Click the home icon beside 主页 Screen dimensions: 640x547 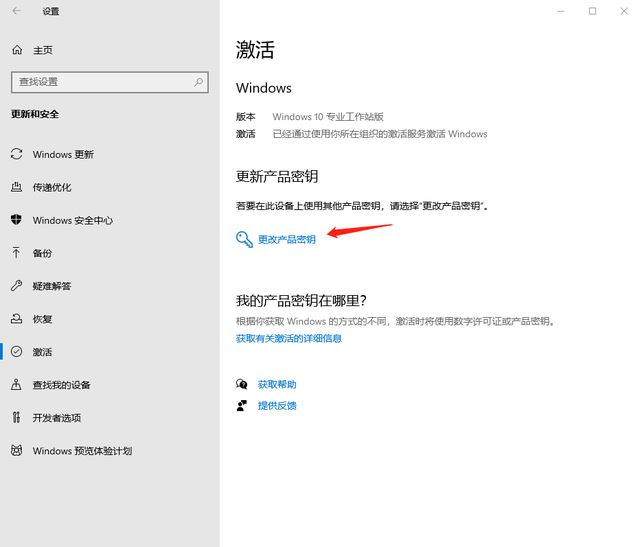[x=17, y=50]
